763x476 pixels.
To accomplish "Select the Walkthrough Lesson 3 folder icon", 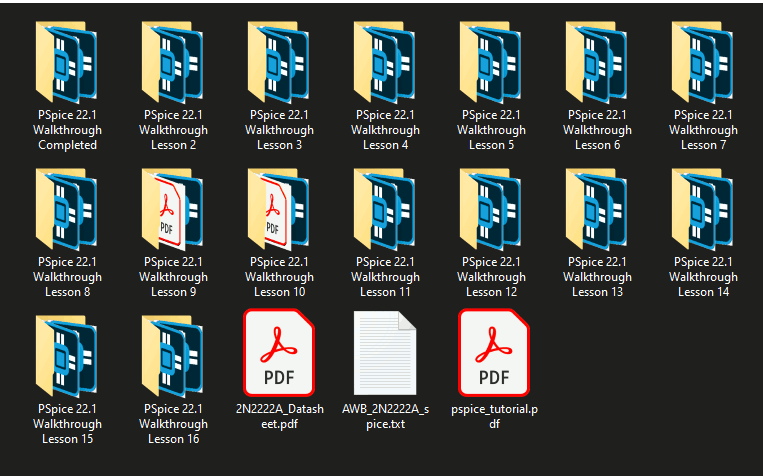I will 279,62.
